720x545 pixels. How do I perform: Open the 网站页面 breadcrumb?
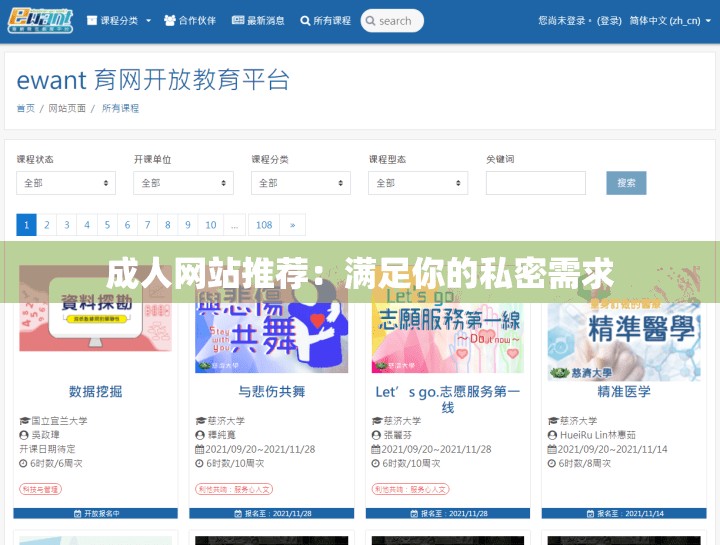67,108
